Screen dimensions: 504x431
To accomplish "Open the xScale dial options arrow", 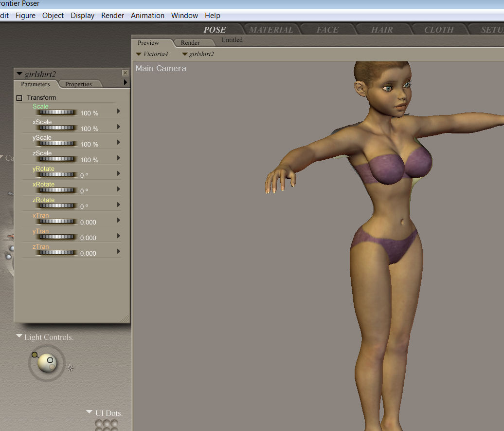I will (119, 127).
